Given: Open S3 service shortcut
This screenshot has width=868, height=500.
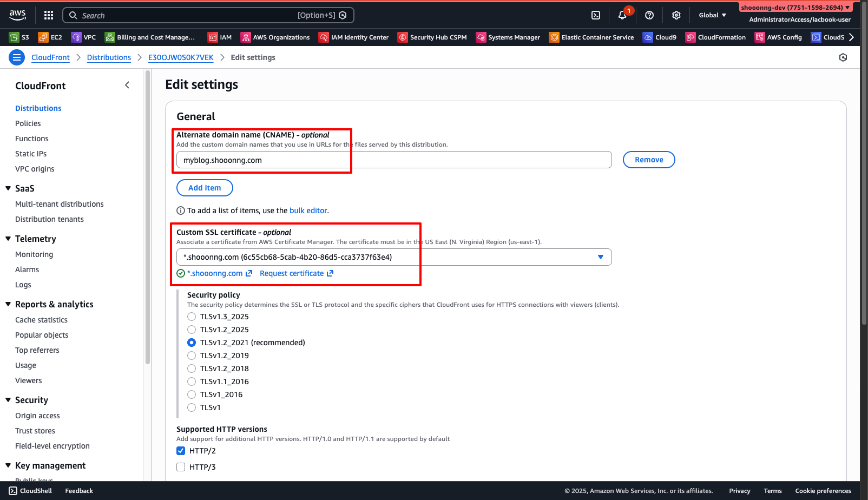Looking at the screenshot, I should (19, 37).
